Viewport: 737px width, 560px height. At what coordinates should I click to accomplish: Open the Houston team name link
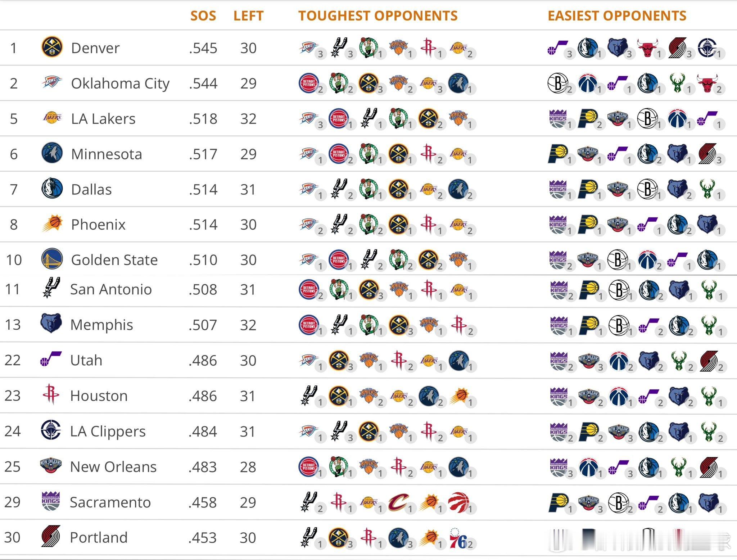(x=99, y=396)
